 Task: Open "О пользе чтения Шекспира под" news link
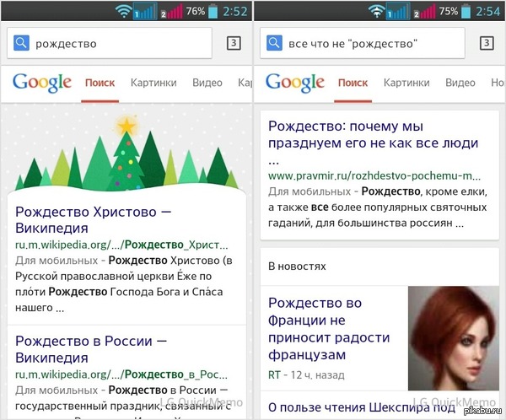click(x=362, y=407)
